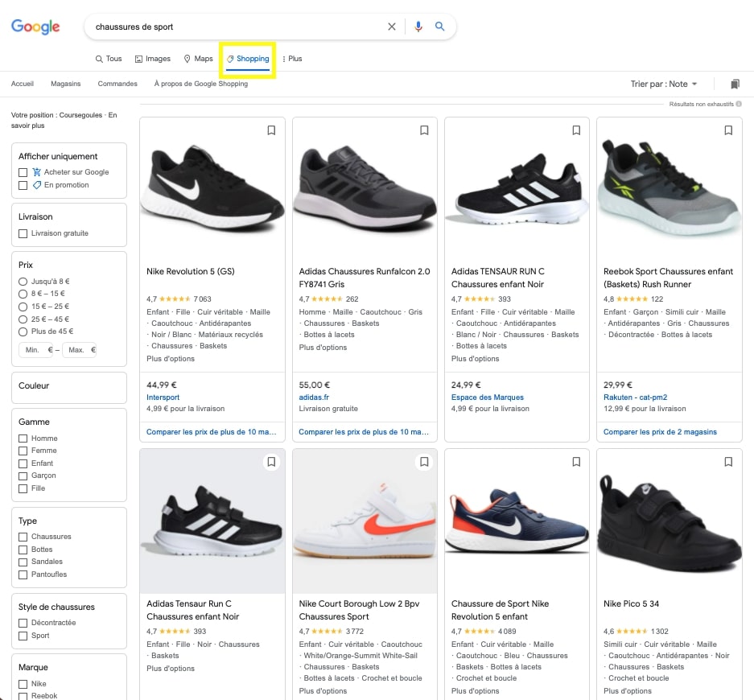Open the Plus menu in search tabs
Viewport: 754px width, 700px height.
(x=292, y=59)
